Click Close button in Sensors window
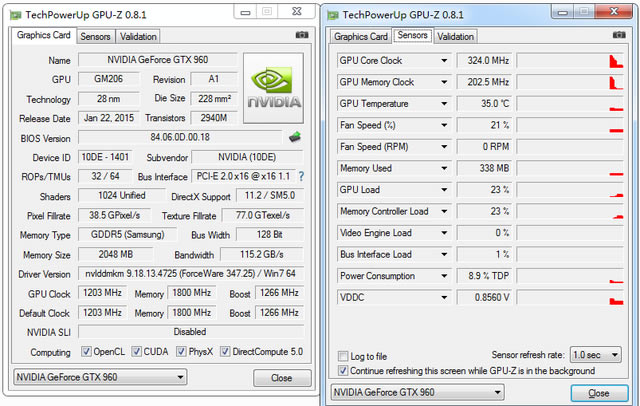The width and height of the screenshot is (640, 406). (599, 393)
